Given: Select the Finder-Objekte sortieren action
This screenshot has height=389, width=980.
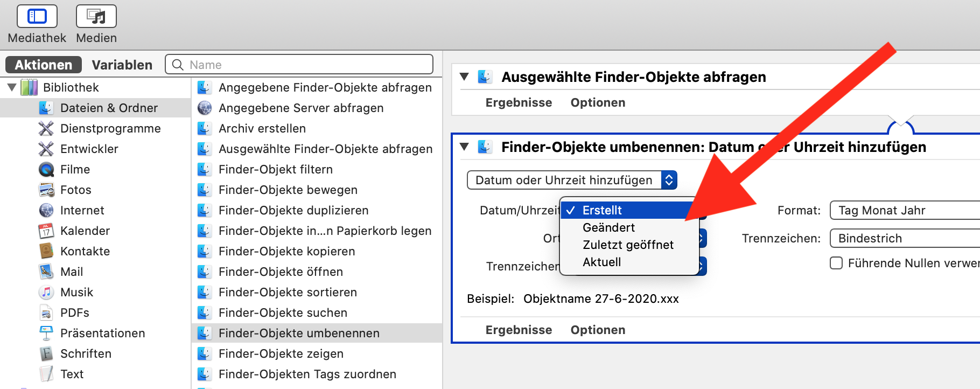Looking at the screenshot, I should [x=288, y=293].
